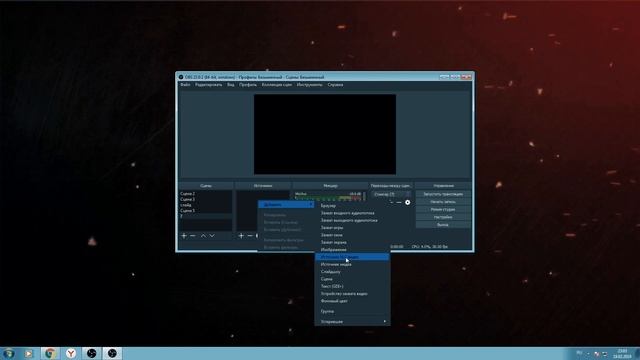Click Начать запись button
The image size is (640, 360).
443,202
